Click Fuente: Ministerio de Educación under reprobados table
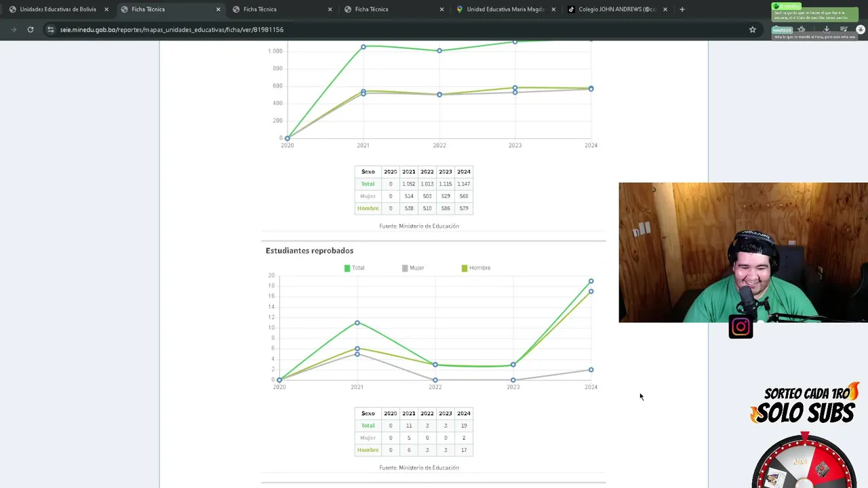The width and height of the screenshot is (868, 488). (419, 468)
